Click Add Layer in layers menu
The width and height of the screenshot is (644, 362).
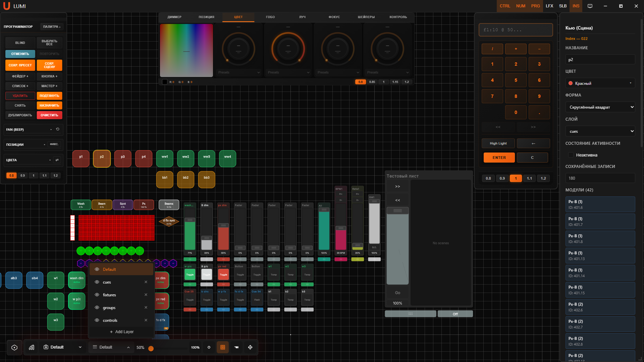[121, 331]
